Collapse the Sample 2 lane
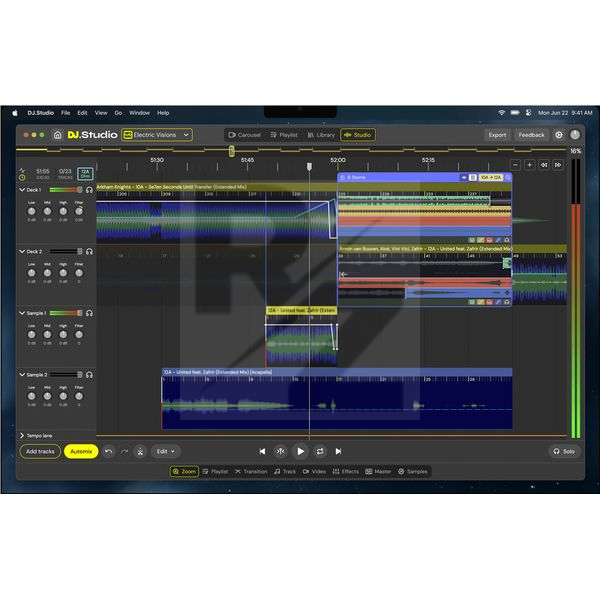 pyautogui.click(x=22, y=375)
